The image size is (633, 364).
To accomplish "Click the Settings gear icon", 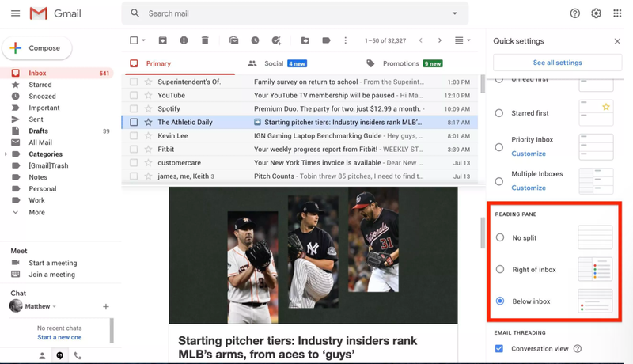I will point(597,13).
